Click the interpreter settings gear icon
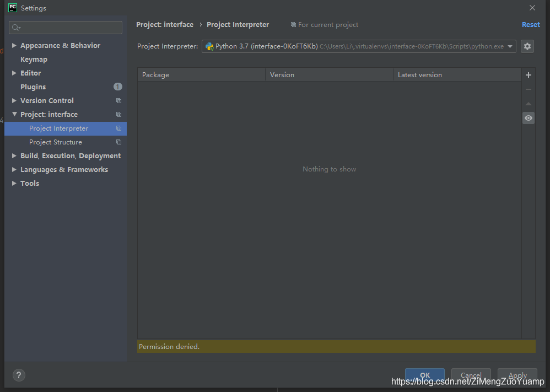550x392 pixels. (527, 46)
